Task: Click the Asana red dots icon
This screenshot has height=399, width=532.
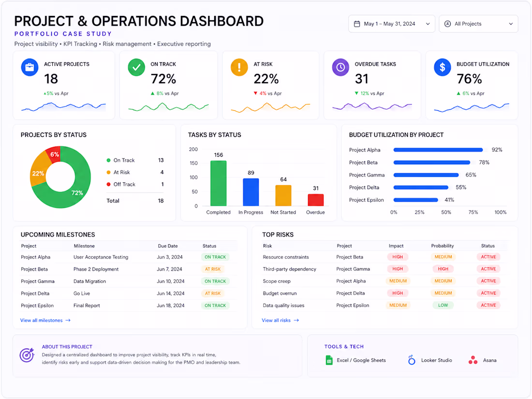Action: pyautogui.click(x=473, y=360)
